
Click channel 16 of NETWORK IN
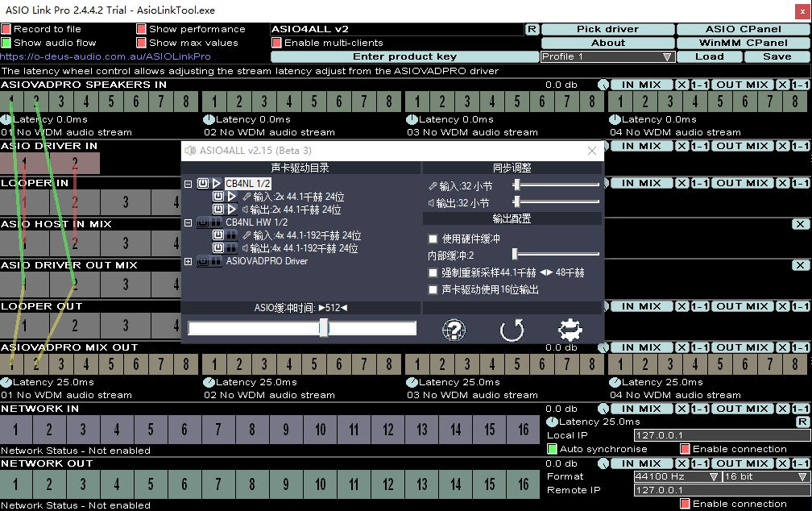tap(523, 430)
